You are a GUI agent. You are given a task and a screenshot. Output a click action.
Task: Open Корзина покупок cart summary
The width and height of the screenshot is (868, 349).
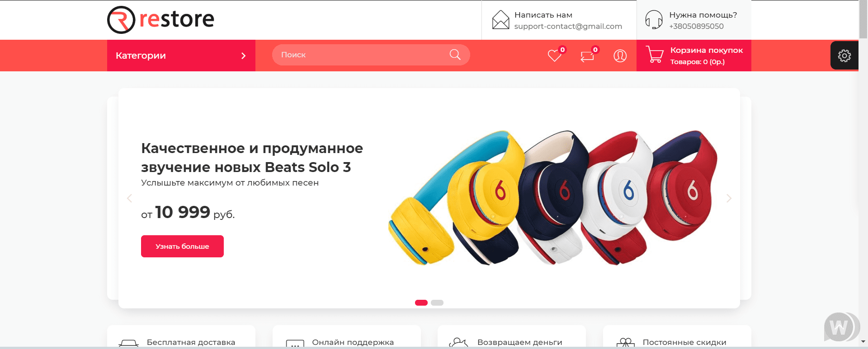tap(694, 56)
